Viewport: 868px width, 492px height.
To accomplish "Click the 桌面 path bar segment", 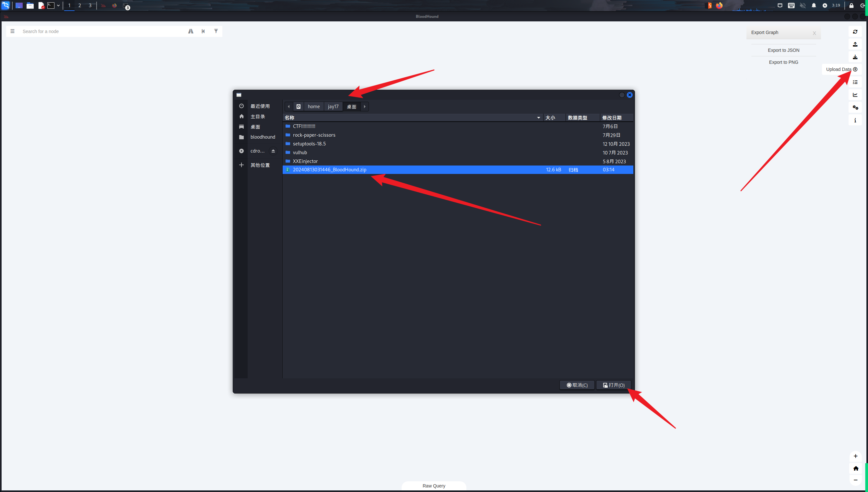I will click(x=351, y=107).
